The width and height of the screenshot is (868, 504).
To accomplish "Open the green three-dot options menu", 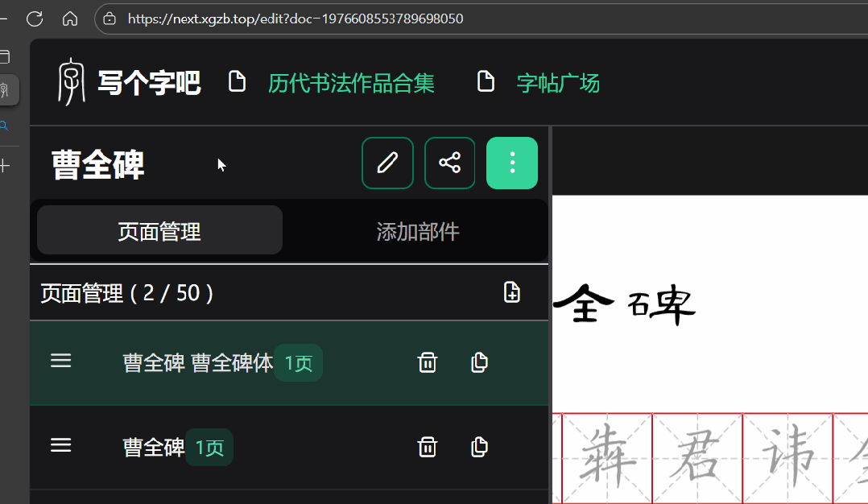I will pyautogui.click(x=512, y=163).
